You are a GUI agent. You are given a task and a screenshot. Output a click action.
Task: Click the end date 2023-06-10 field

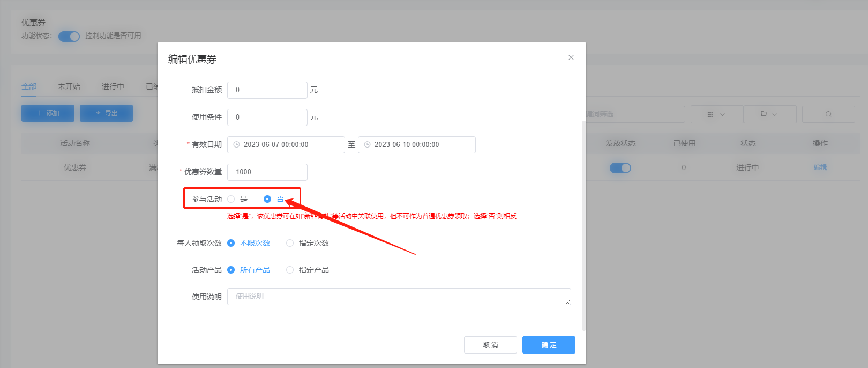pyautogui.click(x=417, y=145)
